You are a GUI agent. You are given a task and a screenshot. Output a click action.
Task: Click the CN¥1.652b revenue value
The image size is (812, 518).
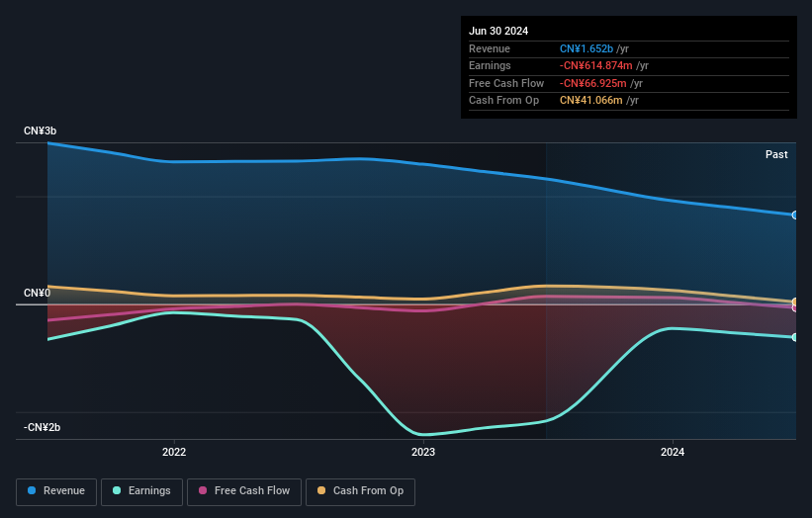point(586,48)
